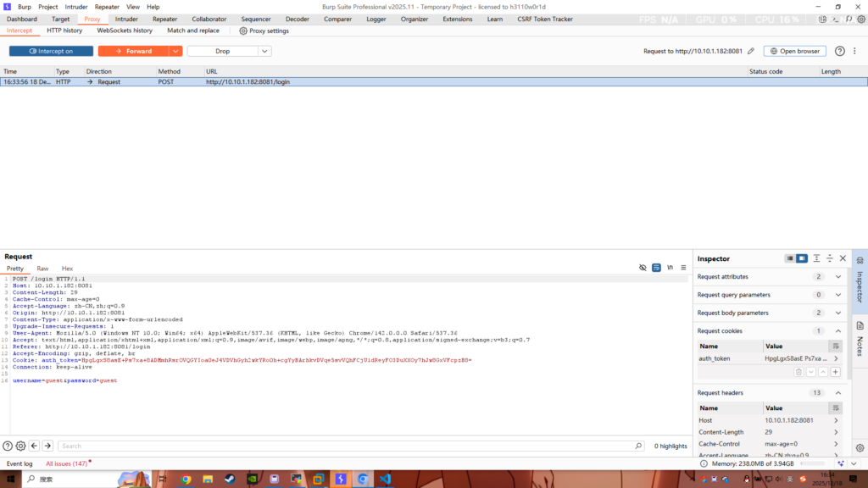Toggle line wrap icon in Request editor
The height and width of the screenshot is (488, 868).
(656, 268)
